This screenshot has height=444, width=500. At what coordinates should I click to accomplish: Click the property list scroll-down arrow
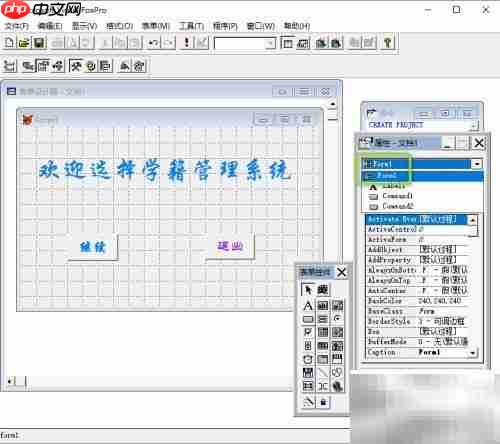[472, 352]
